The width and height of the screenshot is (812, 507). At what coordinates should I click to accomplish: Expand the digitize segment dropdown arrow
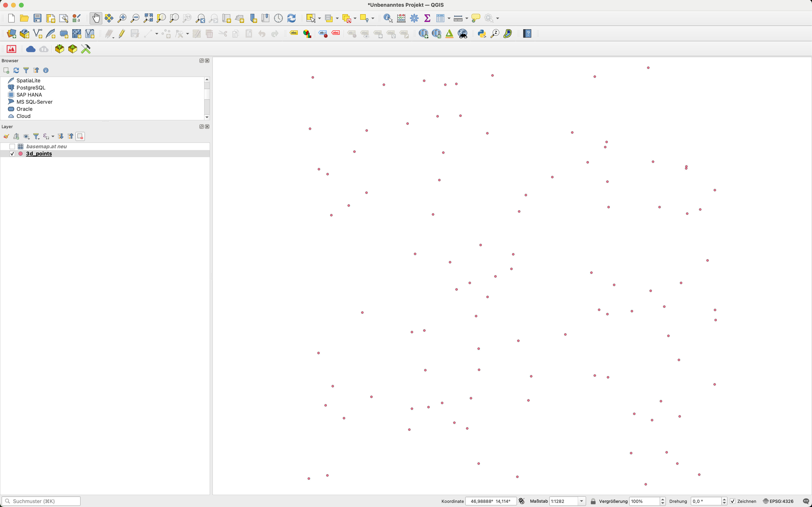pos(157,34)
